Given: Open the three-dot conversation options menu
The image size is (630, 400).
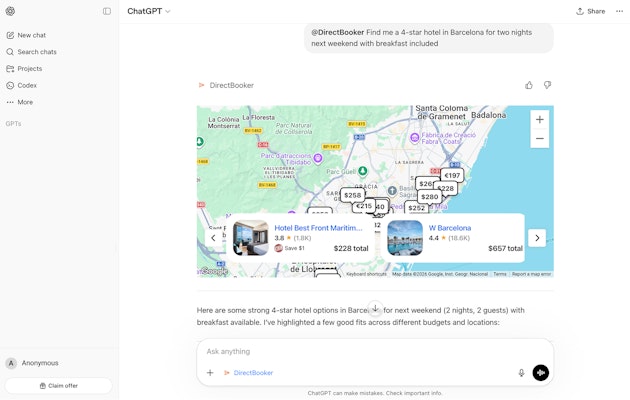Looking at the screenshot, I should (619, 11).
